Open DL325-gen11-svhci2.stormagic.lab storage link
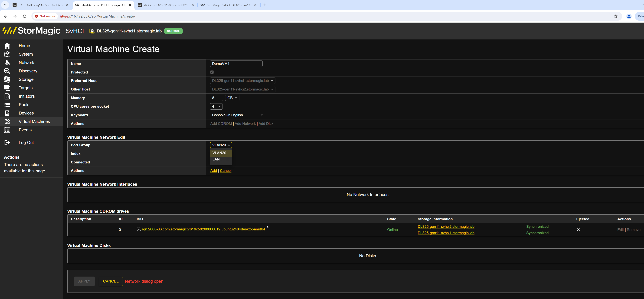 (446, 227)
